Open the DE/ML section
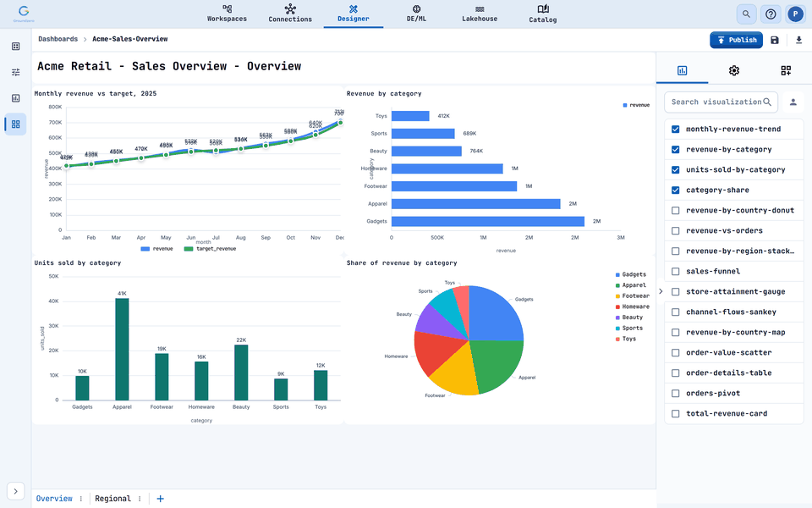Screen dimensions: 812x508 pyautogui.click(x=416, y=14)
